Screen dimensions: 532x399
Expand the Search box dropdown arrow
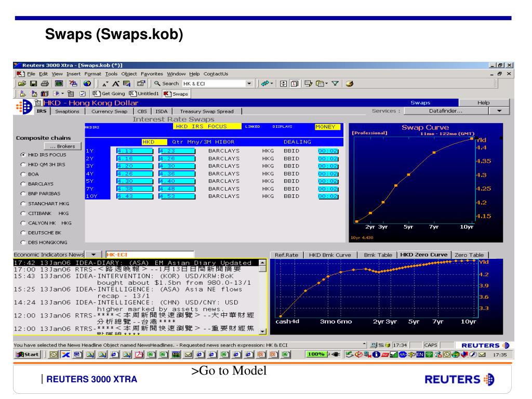pos(249,84)
